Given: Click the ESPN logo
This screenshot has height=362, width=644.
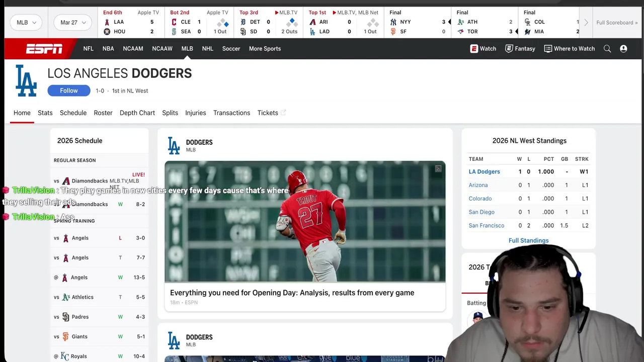Looking at the screenshot, I should click(44, 49).
